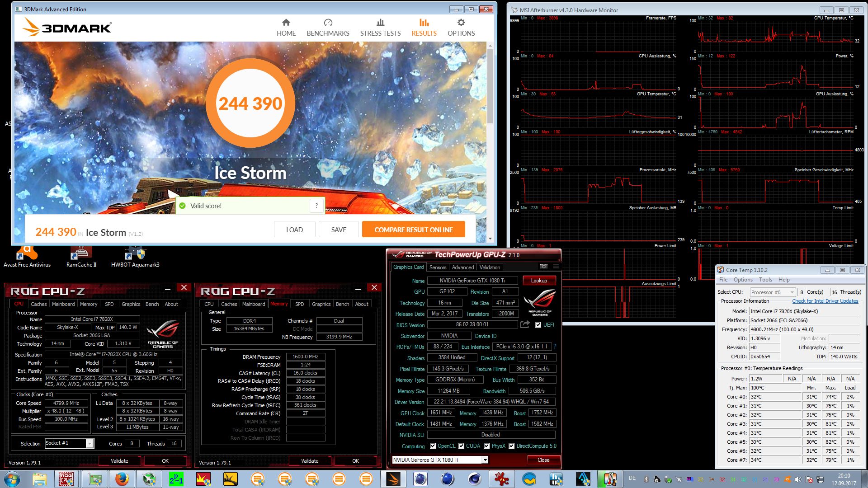
Task: Open OPTIONS gear in 3DMark
Action: [x=461, y=28]
